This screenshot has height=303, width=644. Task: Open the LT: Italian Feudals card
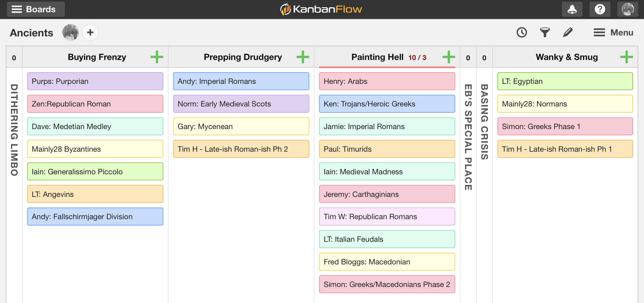tap(387, 239)
